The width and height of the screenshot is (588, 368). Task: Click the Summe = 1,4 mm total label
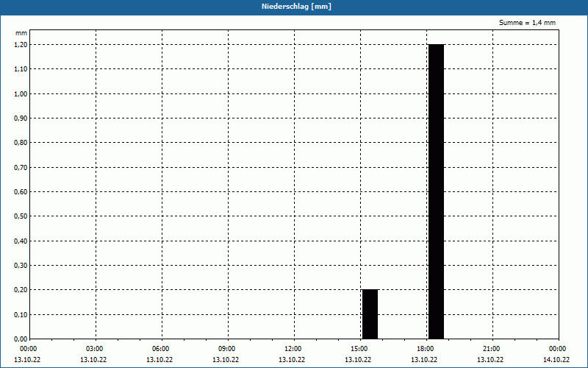(527, 23)
